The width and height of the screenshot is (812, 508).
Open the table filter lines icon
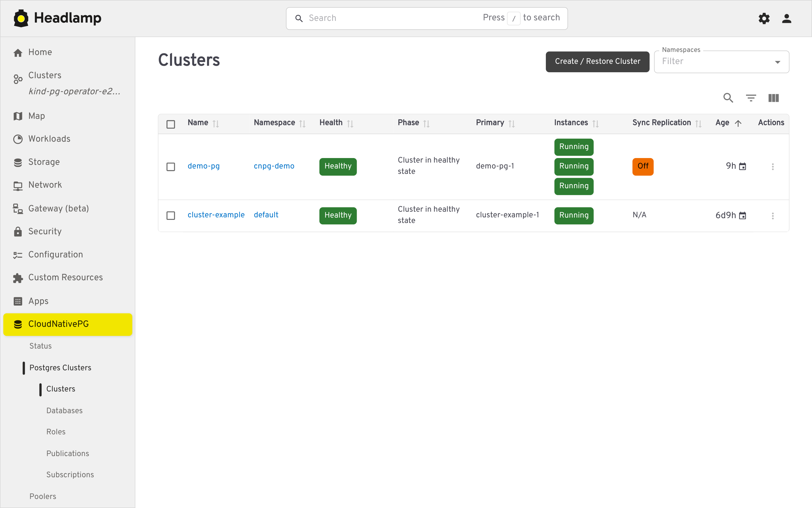point(751,98)
